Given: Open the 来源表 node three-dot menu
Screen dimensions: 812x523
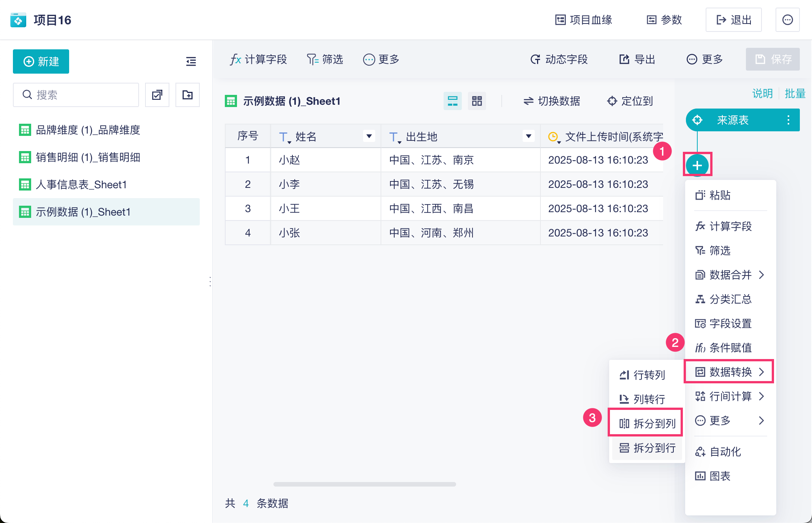Looking at the screenshot, I should point(788,120).
